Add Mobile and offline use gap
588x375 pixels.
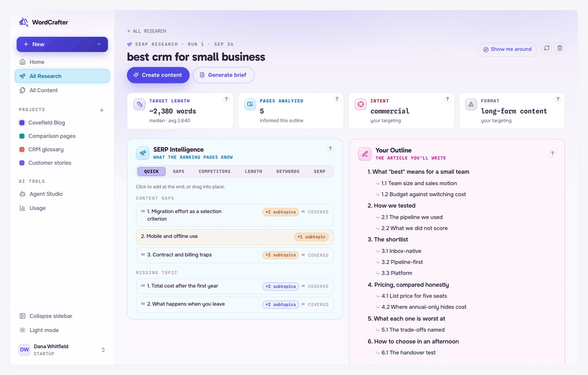click(x=235, y=237)
